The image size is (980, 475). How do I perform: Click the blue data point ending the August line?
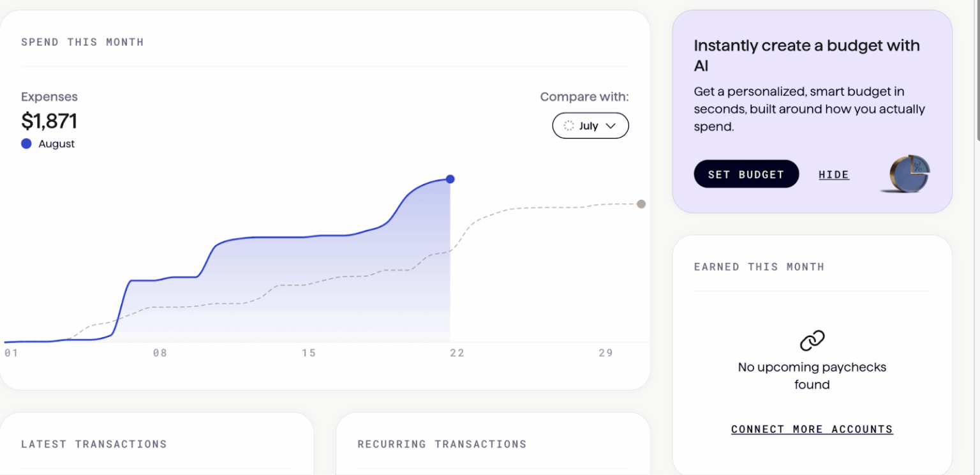(x=450, y=179)
